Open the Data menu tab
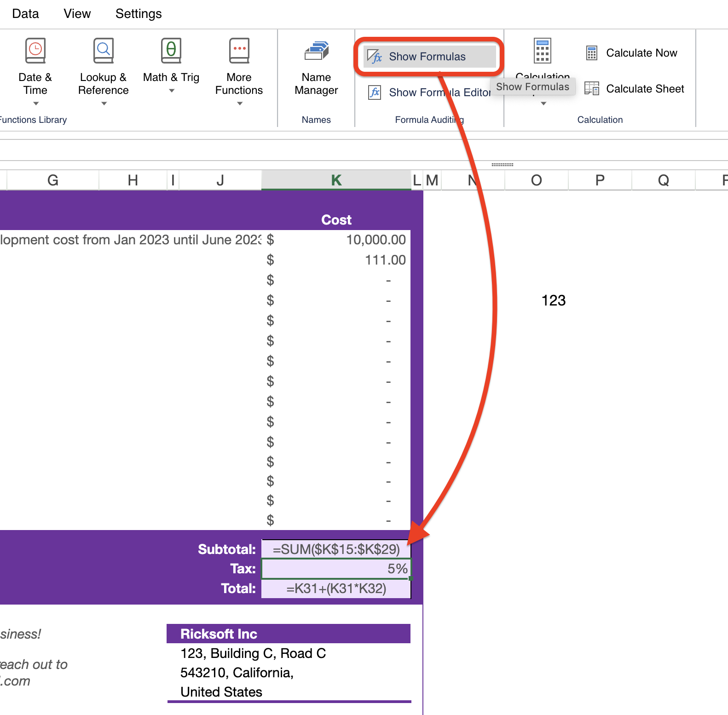The width and height of the screenshot is (728, 715). [x=26, y=14]
